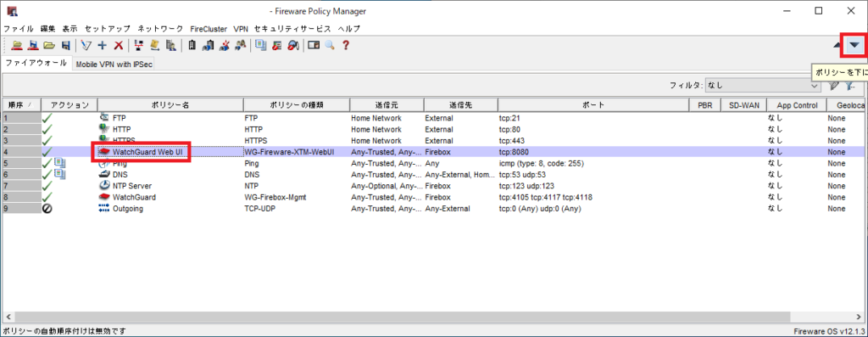Screen dimensions: 868x337
Task: Sort by the ポリシー名 column header
Action: 170,104
